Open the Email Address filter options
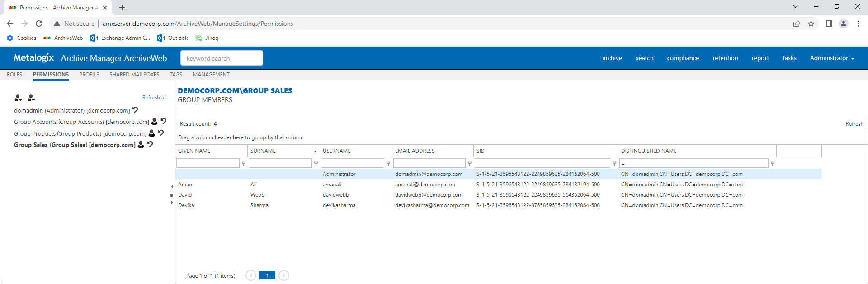 click(x=470, y=163)
